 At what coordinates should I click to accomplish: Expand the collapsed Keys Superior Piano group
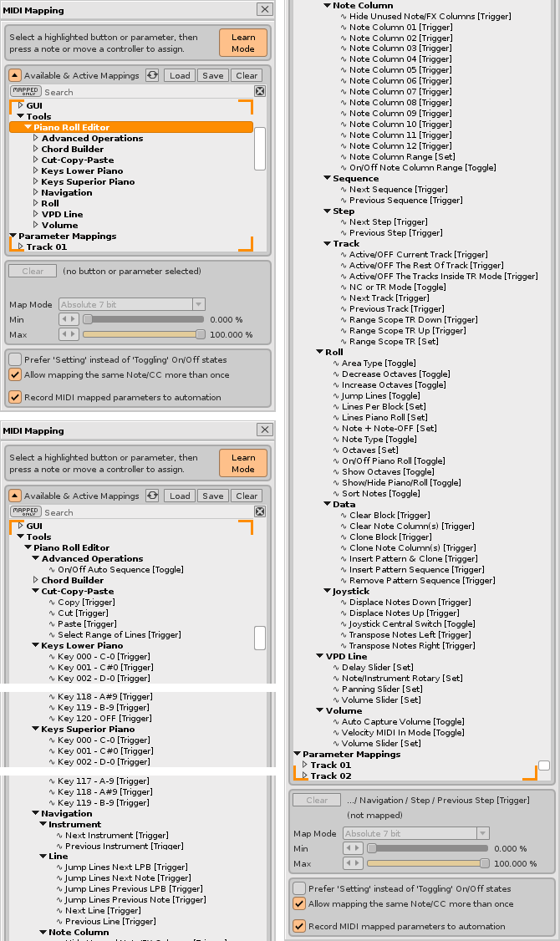point(36,181)
